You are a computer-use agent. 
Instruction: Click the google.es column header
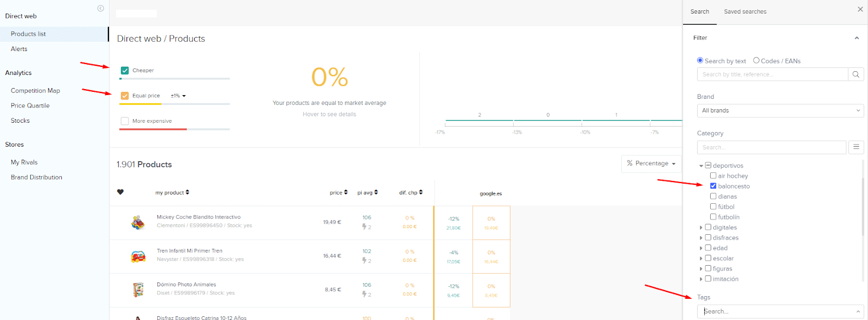coord(490,193)
